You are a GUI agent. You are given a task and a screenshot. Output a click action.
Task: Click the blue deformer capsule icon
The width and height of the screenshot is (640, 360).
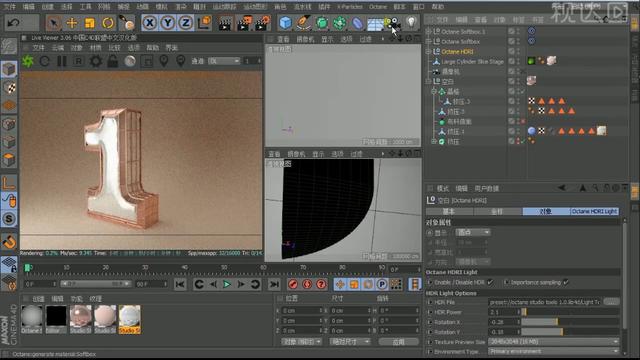357,23
